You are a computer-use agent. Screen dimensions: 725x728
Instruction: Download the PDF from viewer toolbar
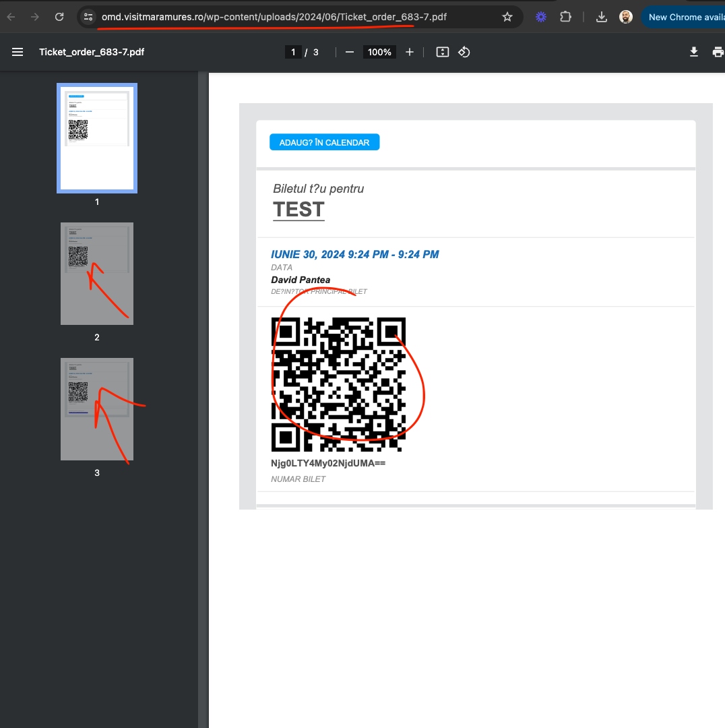coord(694,52)
